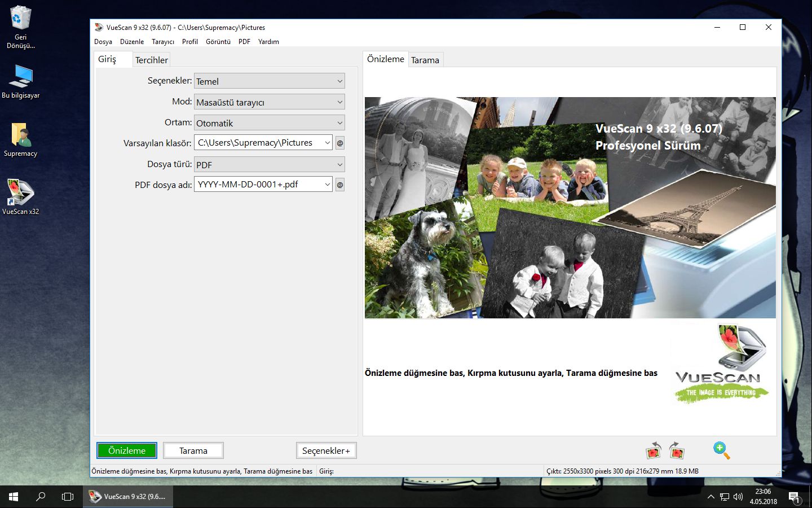Open the Dosya menu
The height and width of the screenshot is (508, 812).
pyautogui.click(x=103, y=42)
